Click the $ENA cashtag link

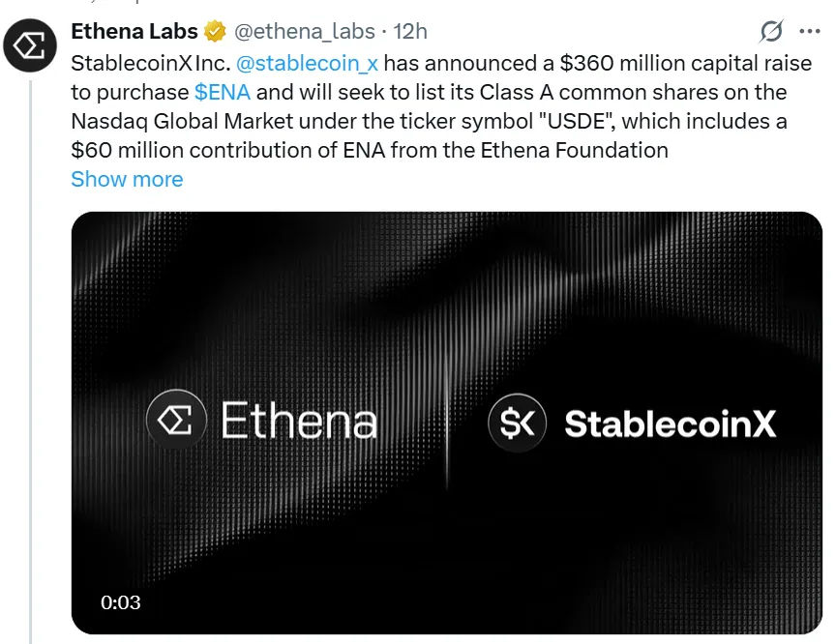pos(222,92)
